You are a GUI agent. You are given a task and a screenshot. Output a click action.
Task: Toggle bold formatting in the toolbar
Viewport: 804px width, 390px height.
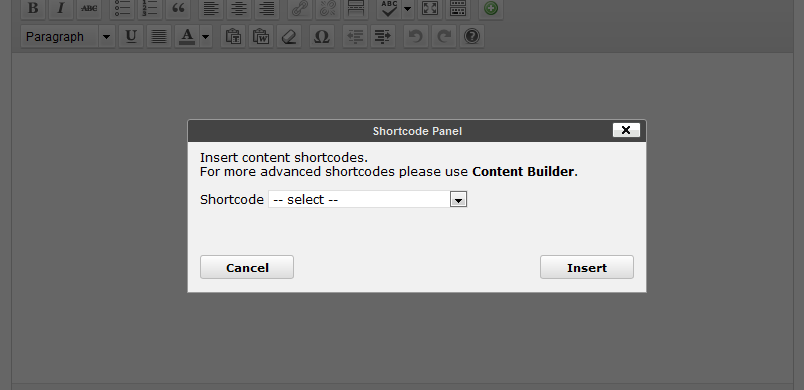[33, 8]
